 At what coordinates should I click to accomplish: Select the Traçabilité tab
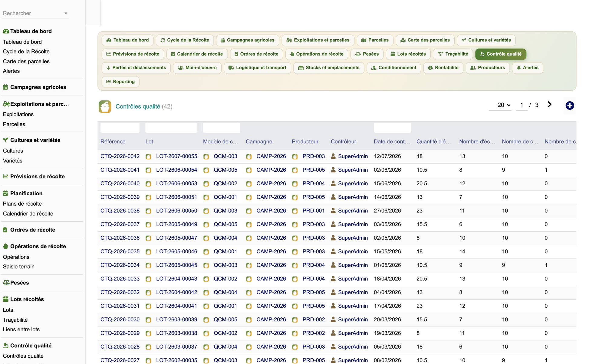pyautogui.click(x=453, y=54)
